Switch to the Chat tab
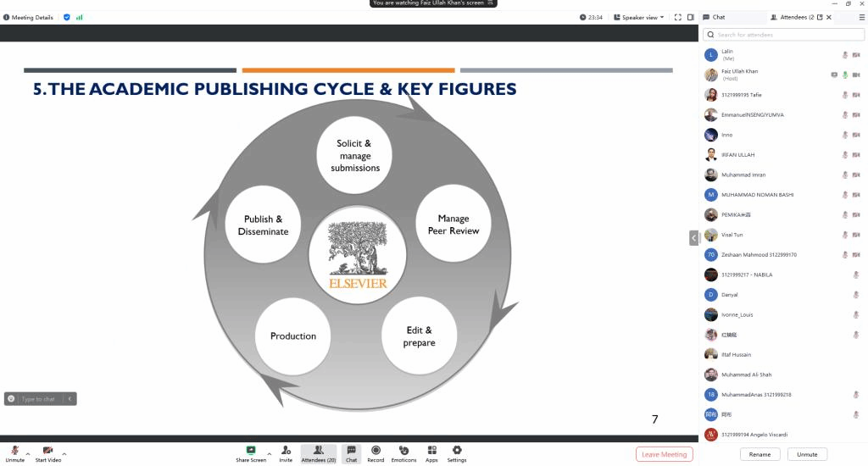The height and width of the screenshot is (466, 868). [x=714, y=17]
